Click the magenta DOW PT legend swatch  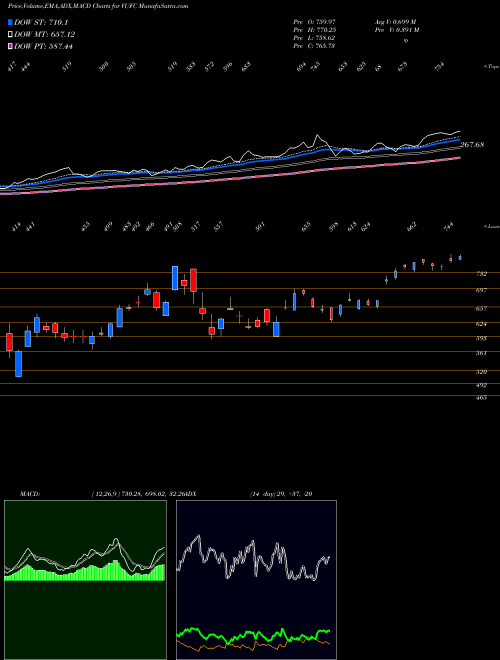point(11,46)
